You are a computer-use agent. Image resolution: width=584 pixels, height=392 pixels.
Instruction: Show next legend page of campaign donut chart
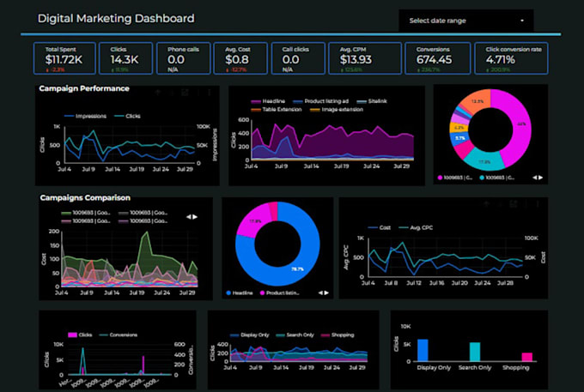tap(541, 178)
